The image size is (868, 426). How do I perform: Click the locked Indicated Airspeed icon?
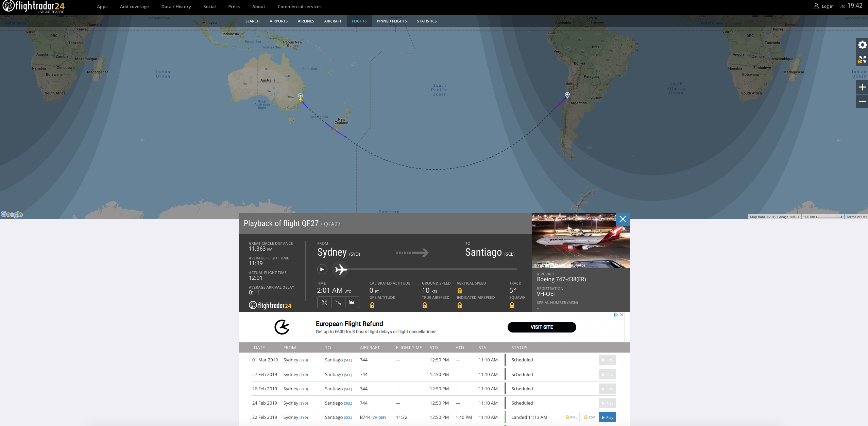coord(460,305)
